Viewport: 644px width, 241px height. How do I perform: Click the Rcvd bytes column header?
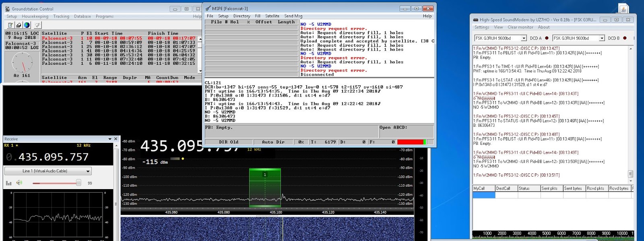pos(619,188)
